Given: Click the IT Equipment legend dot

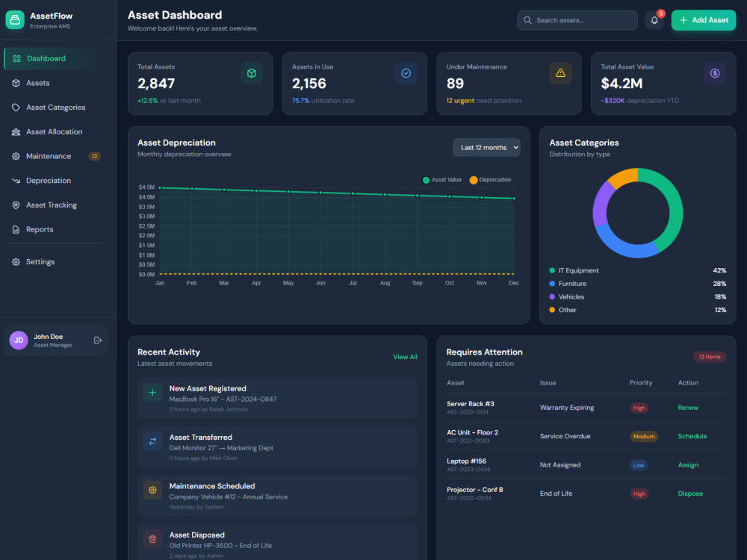Looking at the screenshot, I should 552,270.
